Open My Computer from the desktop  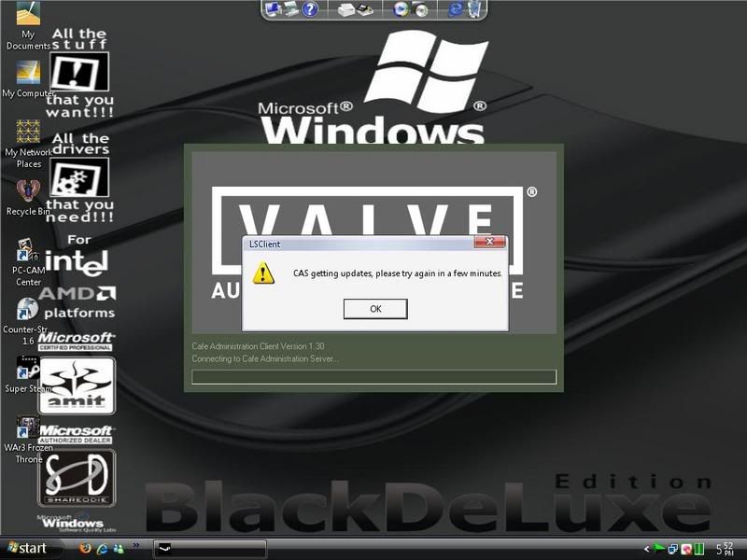point(26,73)
